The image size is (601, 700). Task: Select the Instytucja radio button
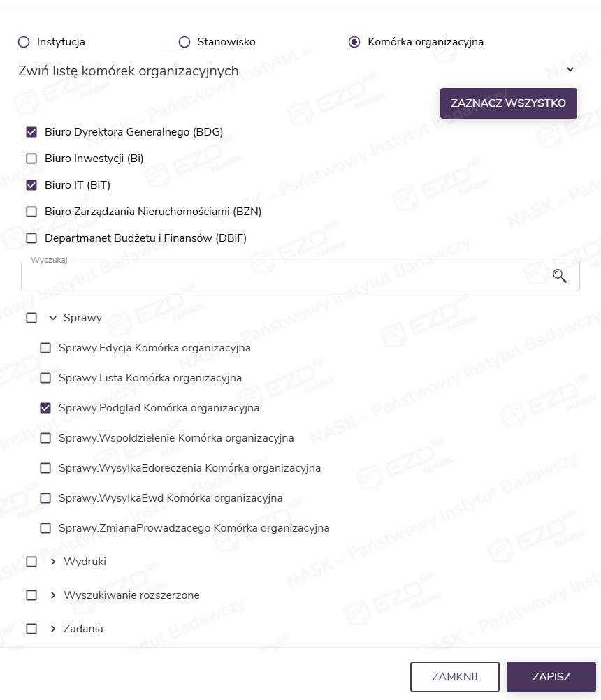(24, 42)
